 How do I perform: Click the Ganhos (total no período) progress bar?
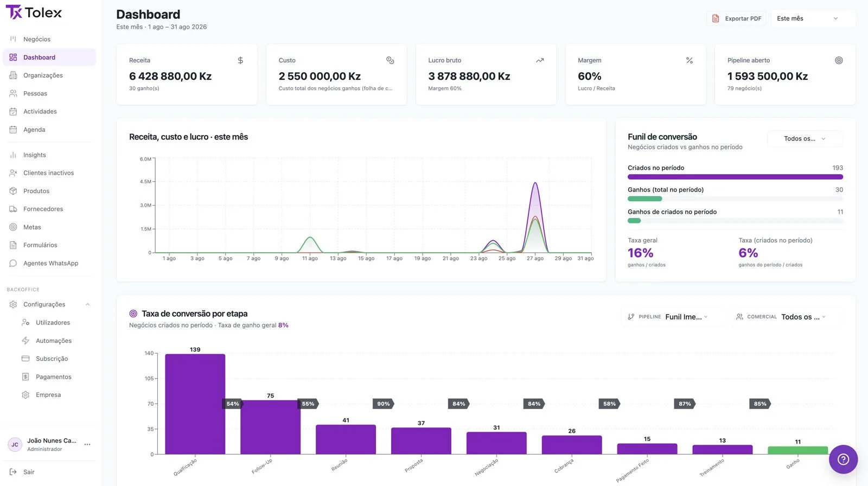pyautogui.click(x=735, y=199)
